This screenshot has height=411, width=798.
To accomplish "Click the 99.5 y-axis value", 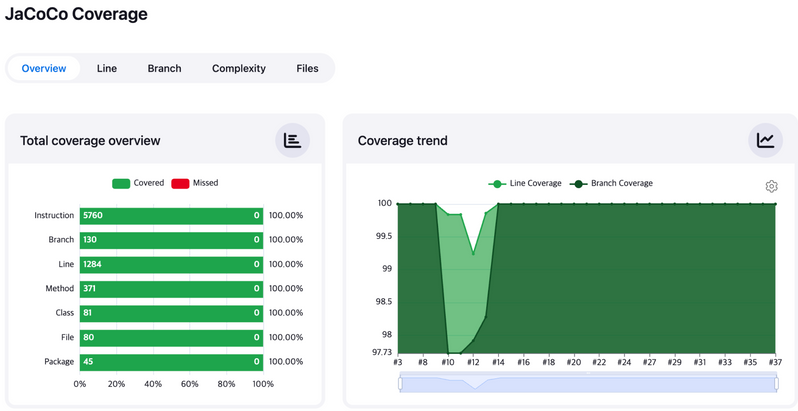I will click(384, 237).
